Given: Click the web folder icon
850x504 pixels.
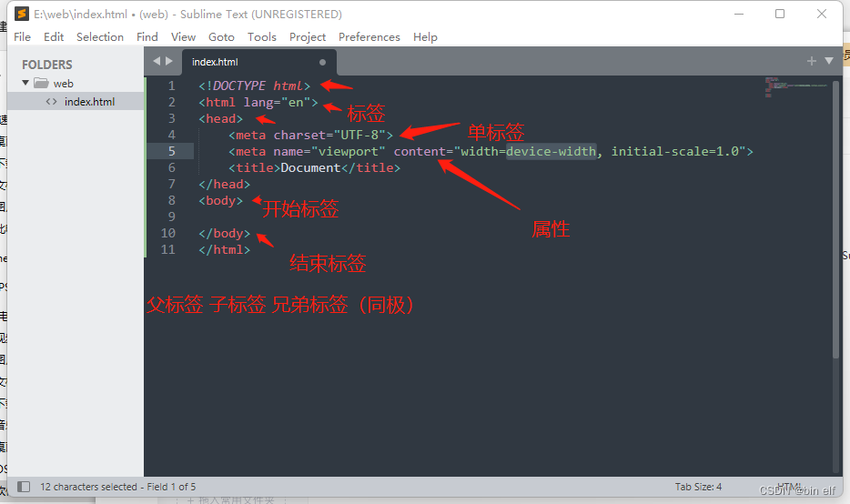Looking at the screenshot, I should click(41, 83).
